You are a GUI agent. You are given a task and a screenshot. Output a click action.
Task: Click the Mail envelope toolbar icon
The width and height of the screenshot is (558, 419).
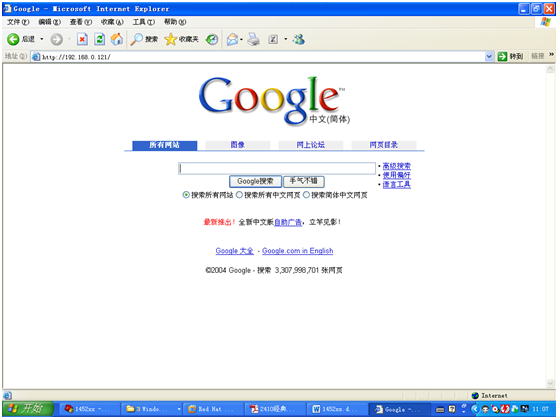click(232, 39)
